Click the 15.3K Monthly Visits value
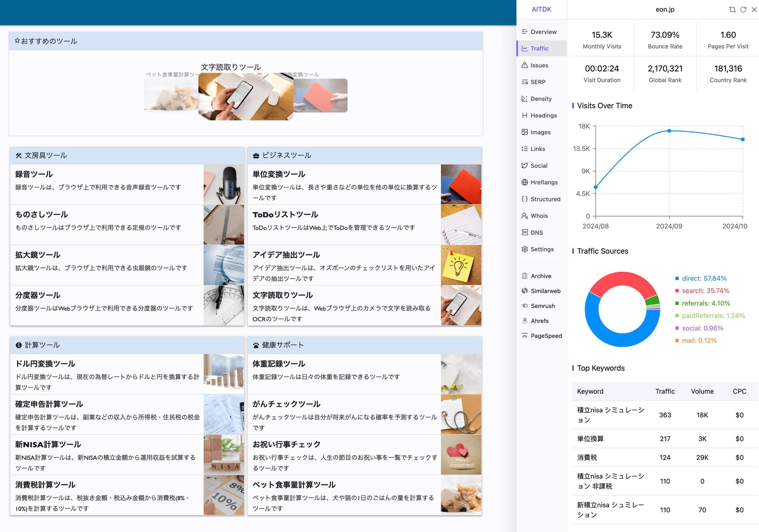Viewport: 759px width, 532px height. (x=602, y=35)
